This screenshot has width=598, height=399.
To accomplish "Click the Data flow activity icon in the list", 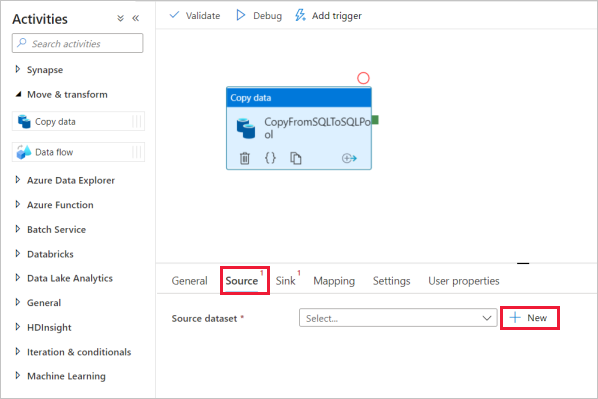I will tap(24, 152).
